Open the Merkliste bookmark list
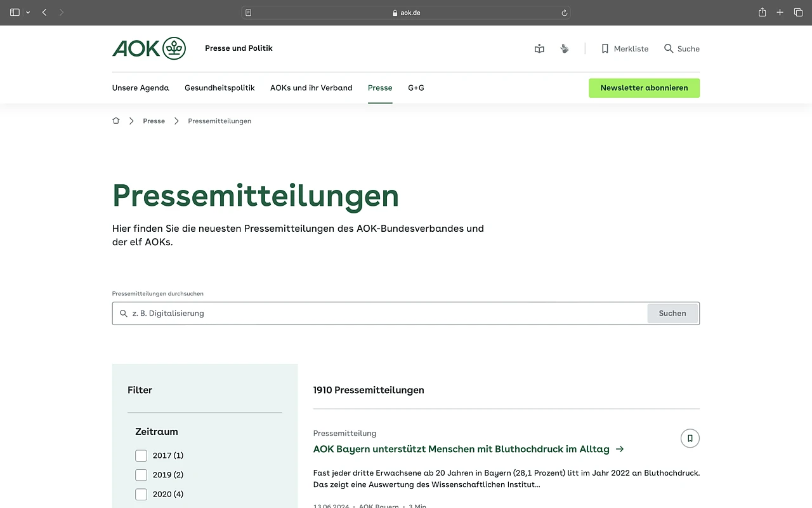The width and height of the screenshot is (812, 508). [624, 49]
